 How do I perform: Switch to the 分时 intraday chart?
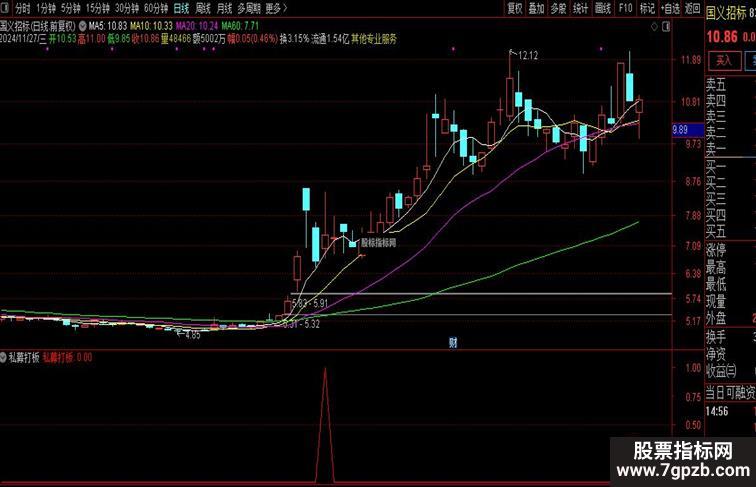22,8
